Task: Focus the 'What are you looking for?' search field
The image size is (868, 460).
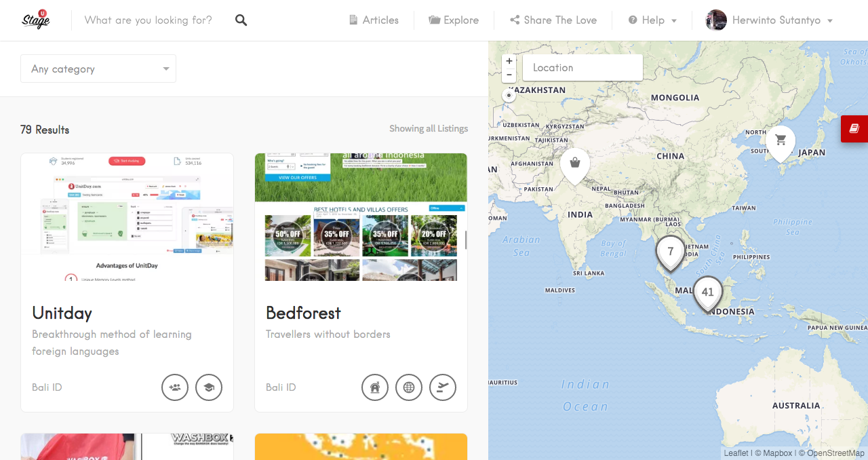Action: point(149,20)
